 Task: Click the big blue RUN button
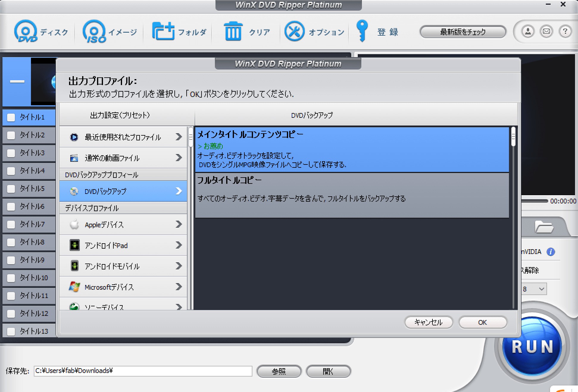[x=532, y=346]
